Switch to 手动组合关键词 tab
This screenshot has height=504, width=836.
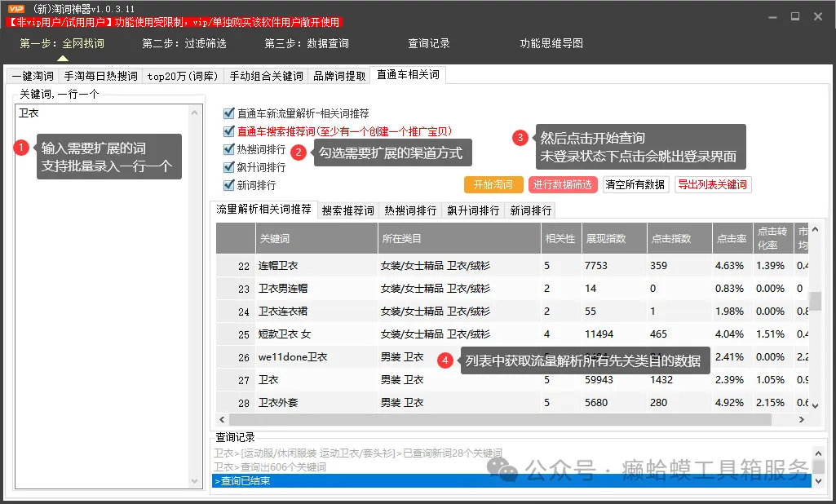click(266, 77)
